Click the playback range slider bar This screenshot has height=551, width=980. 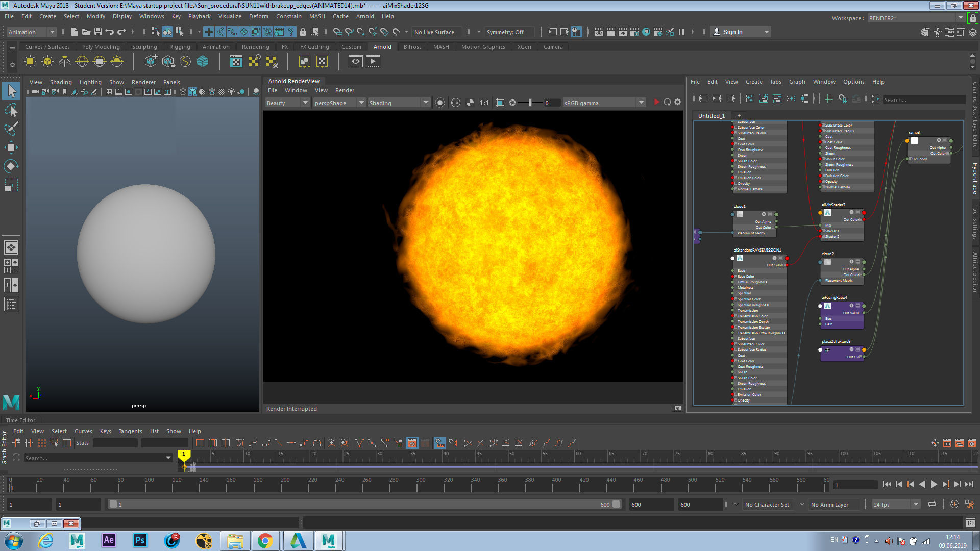click(364, 504)
